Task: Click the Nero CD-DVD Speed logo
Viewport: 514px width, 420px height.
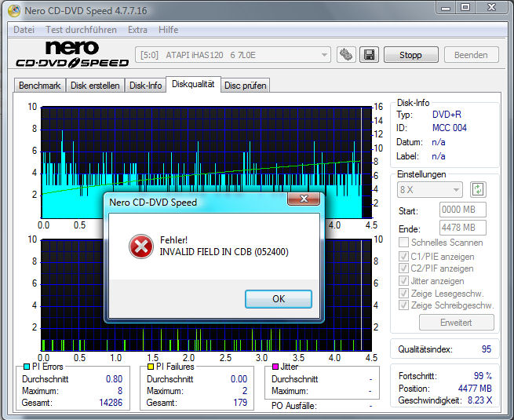Action: (x=69, y=54)
